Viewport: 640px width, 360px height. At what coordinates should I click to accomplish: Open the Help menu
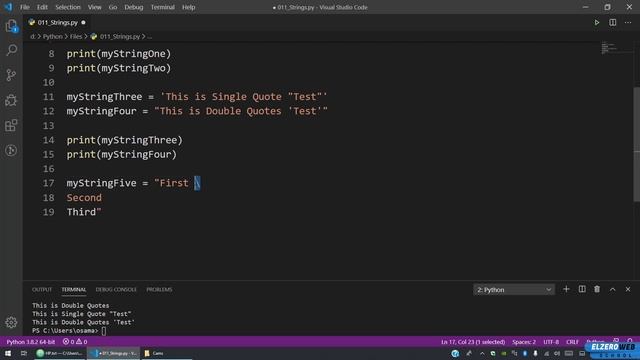(188, 7)
